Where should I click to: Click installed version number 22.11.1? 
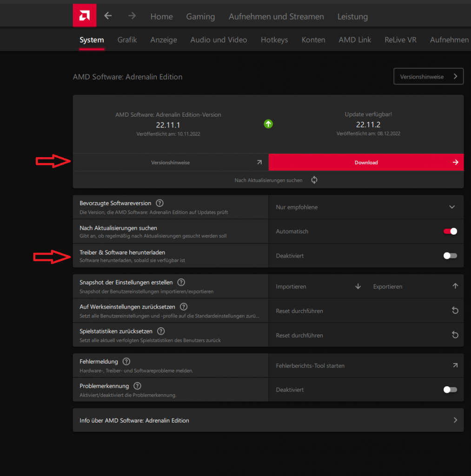(168, 125)
